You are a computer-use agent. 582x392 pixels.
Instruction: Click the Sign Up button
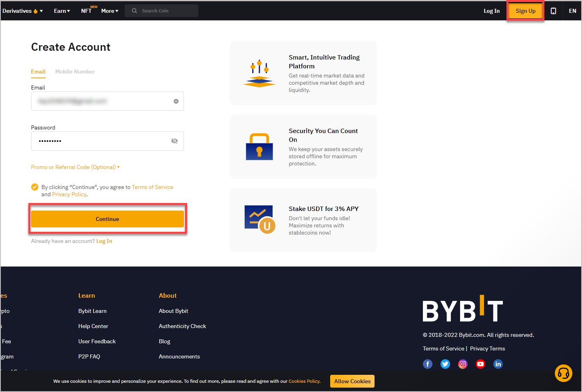(526, 11)
